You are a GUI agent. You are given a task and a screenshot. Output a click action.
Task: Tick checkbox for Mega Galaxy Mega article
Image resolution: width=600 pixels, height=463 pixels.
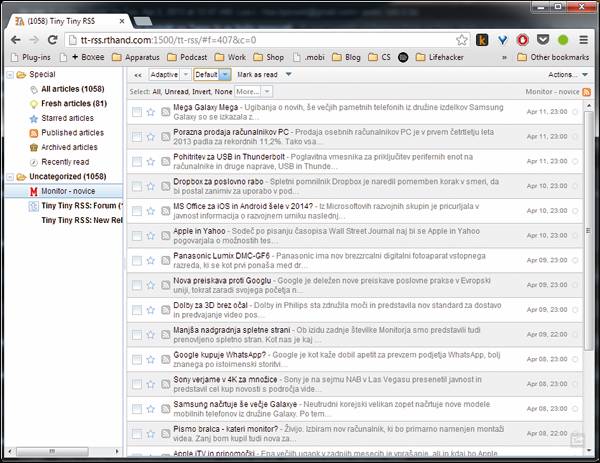[x=137, y=112]
